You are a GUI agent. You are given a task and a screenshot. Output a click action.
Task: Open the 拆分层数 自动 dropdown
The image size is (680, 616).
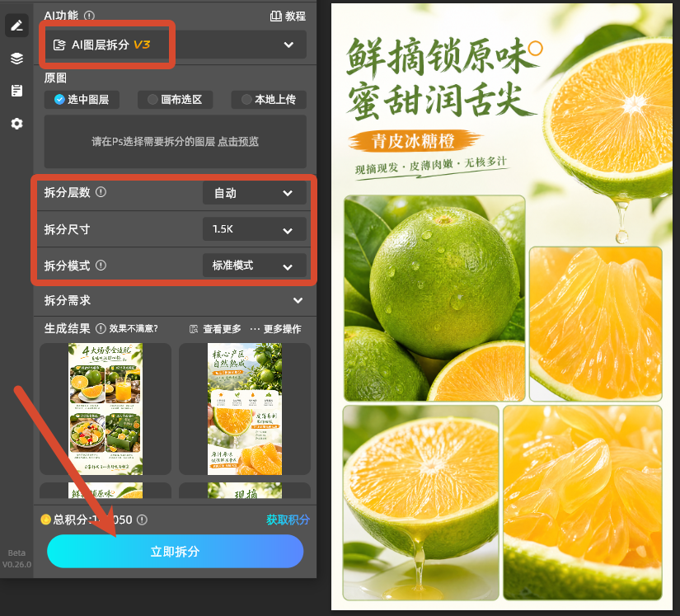pos(255,193)
